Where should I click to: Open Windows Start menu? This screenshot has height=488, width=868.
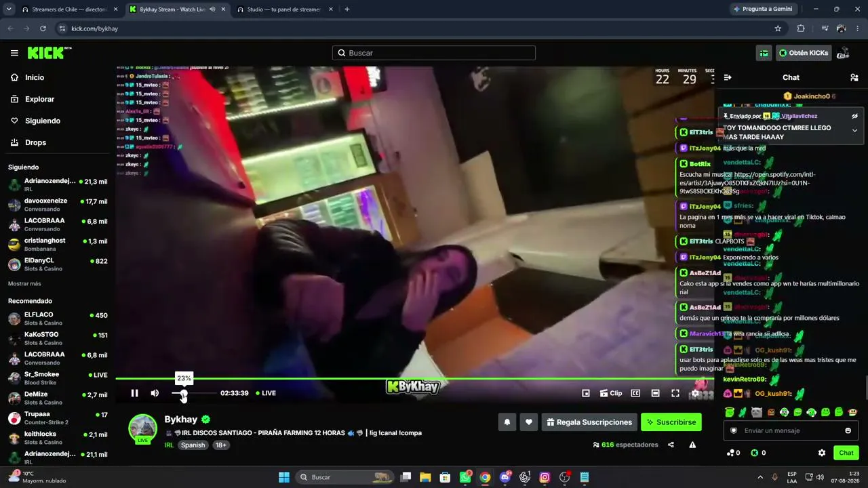click(x=284, y=477)
